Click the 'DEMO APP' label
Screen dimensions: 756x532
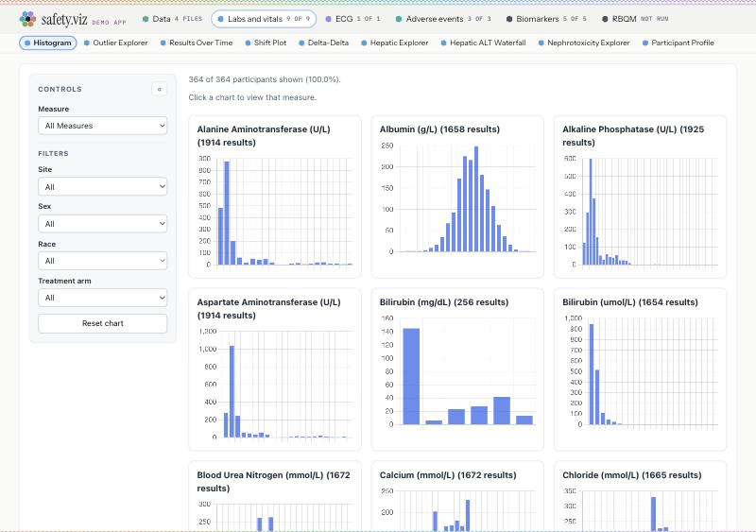[109, 22]
